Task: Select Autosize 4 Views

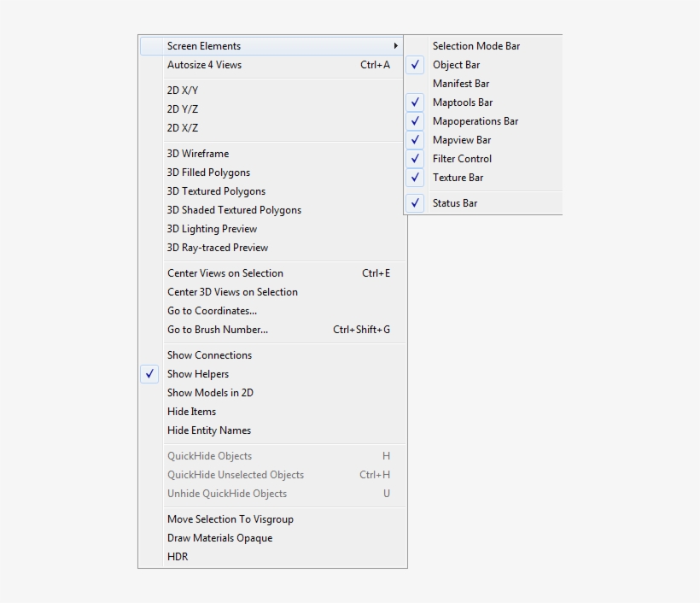Action: click(204, 65)
